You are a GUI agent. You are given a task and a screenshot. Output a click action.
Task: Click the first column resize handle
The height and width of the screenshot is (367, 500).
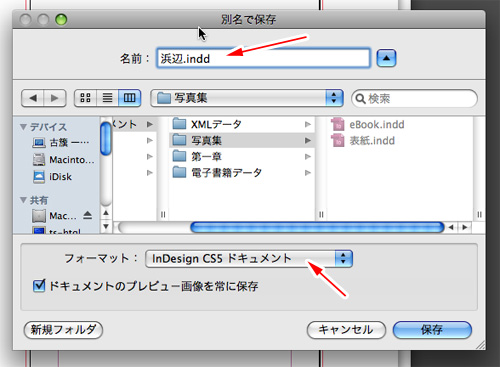coord(163,214)
